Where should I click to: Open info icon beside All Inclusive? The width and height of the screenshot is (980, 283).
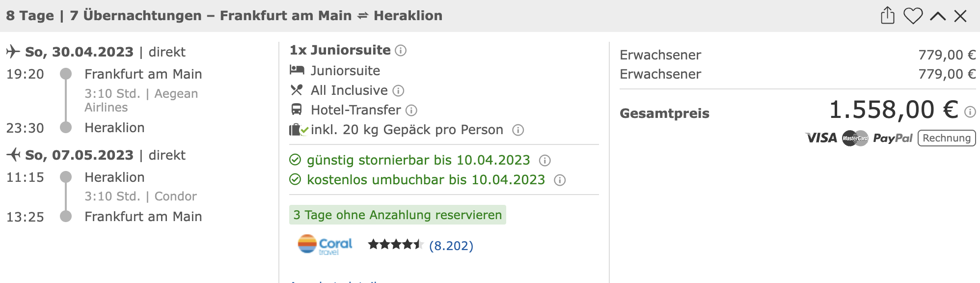(x=399, y=91)
